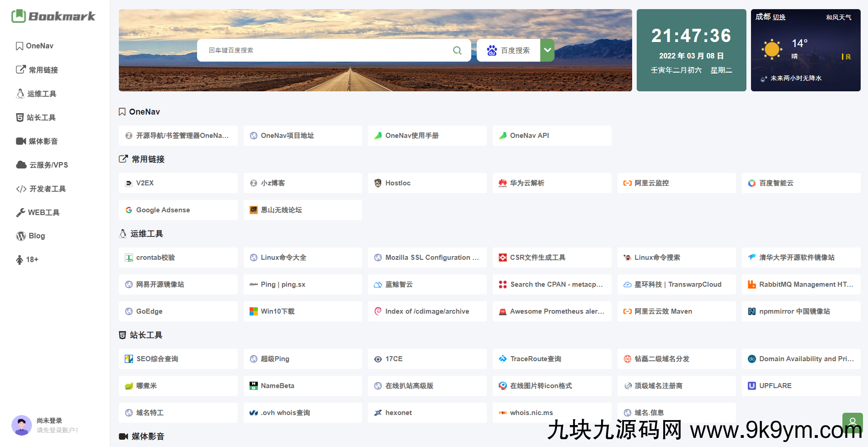Open the Hostloc bookmark card
Screen dimensions: 868x447
(427, 183)
